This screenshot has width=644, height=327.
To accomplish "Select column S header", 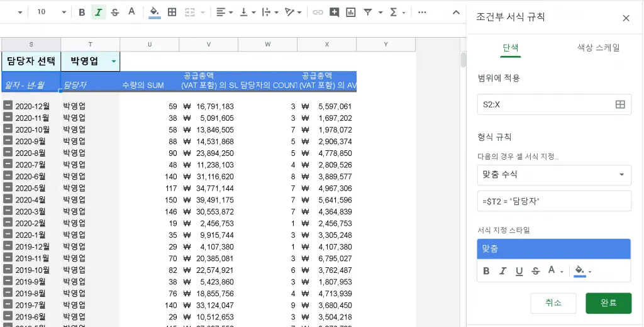I will [31, 45].
